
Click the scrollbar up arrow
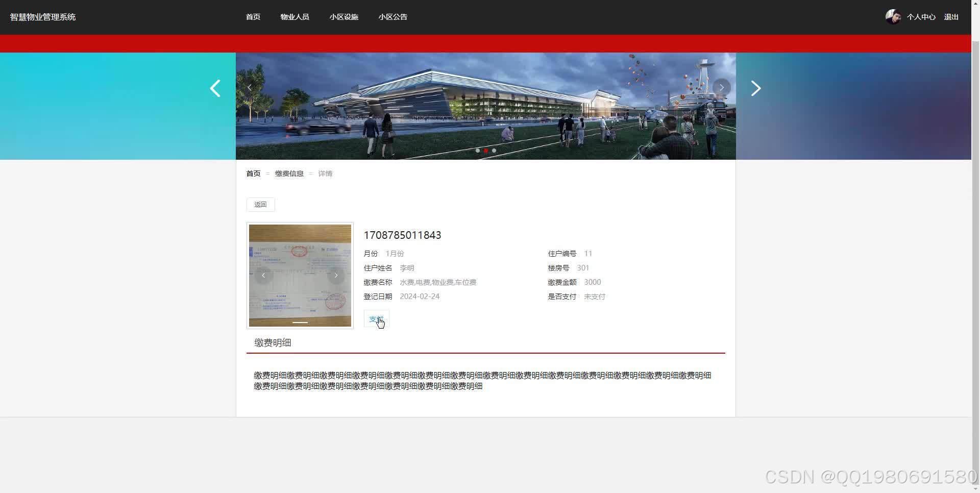[975, 4]
